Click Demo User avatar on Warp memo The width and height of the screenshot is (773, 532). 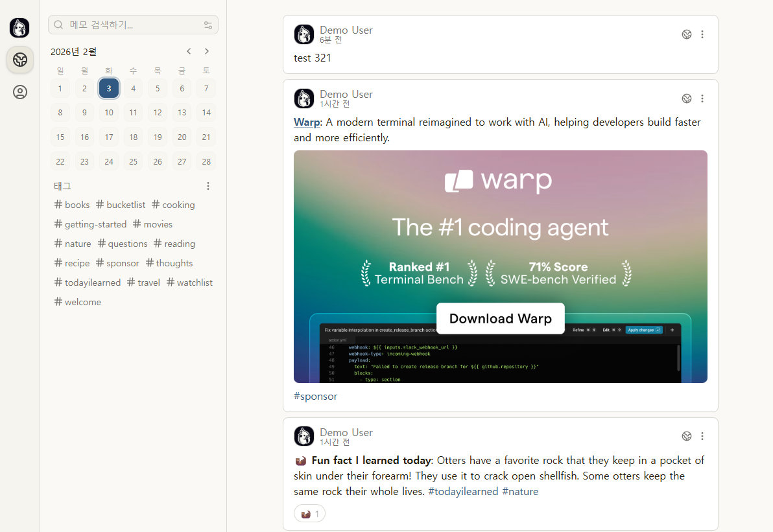[x=304, y=98]
